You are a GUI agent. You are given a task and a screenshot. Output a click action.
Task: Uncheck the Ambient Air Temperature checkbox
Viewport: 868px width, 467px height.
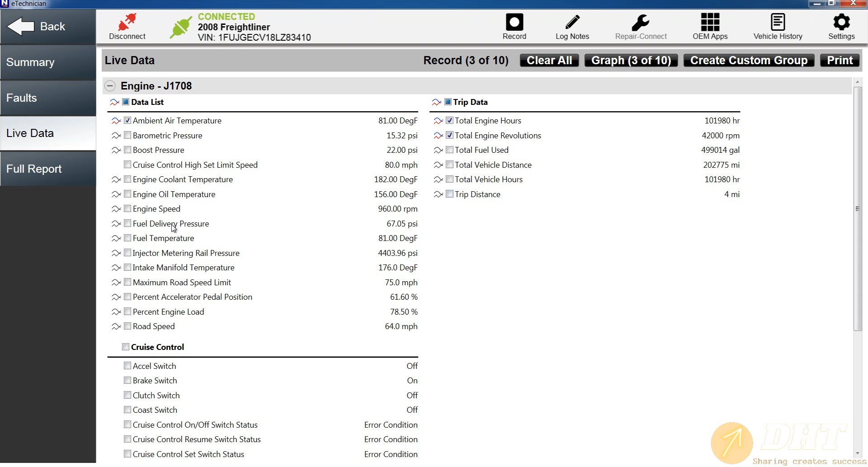coord(127,121)
